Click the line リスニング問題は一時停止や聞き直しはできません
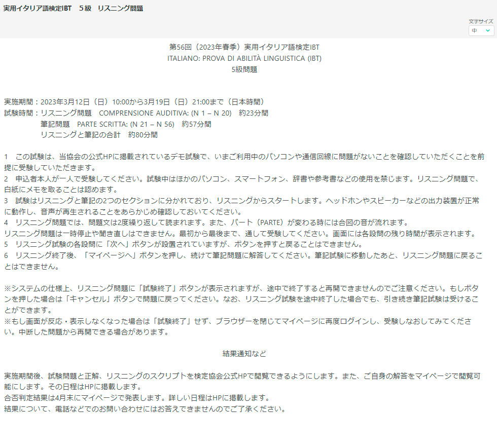This screenshot has height=448, width=497. (x=240, y=234)
